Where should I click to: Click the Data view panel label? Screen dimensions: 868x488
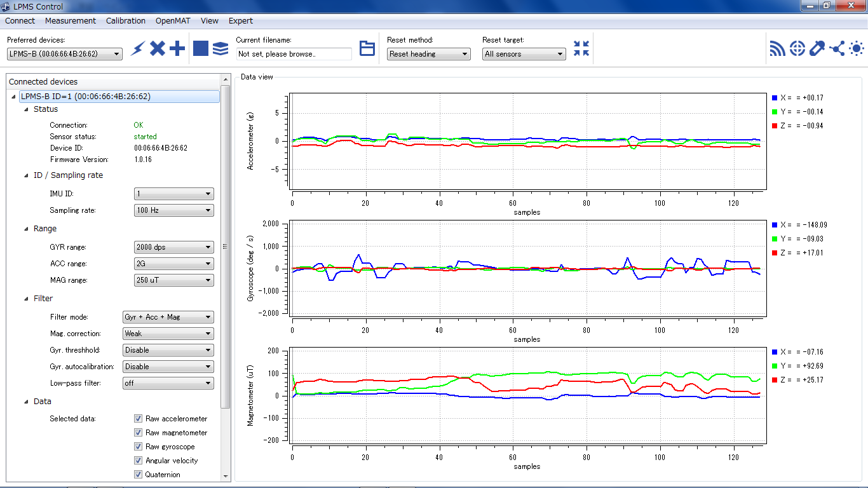point(257,77)
